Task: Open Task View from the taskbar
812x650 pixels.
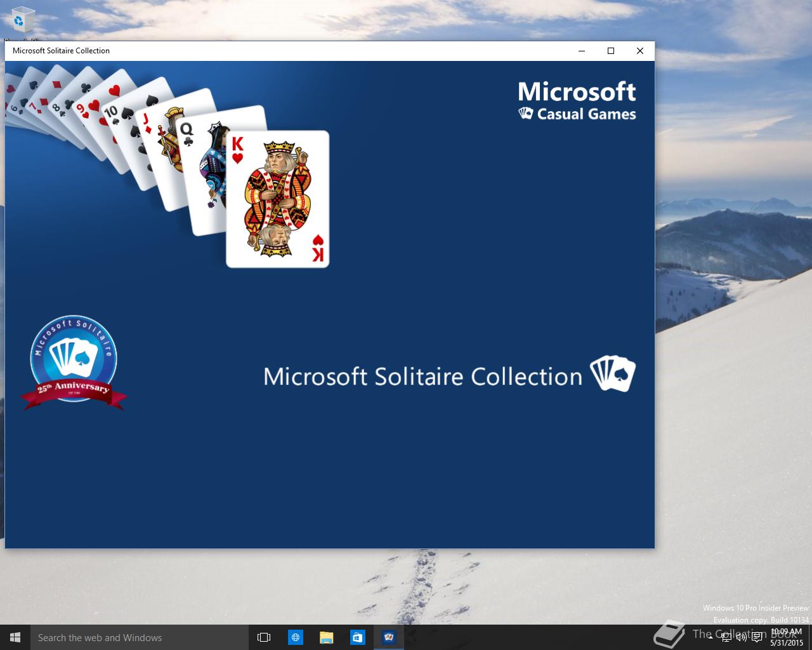Action: click(x=264, y=637)
